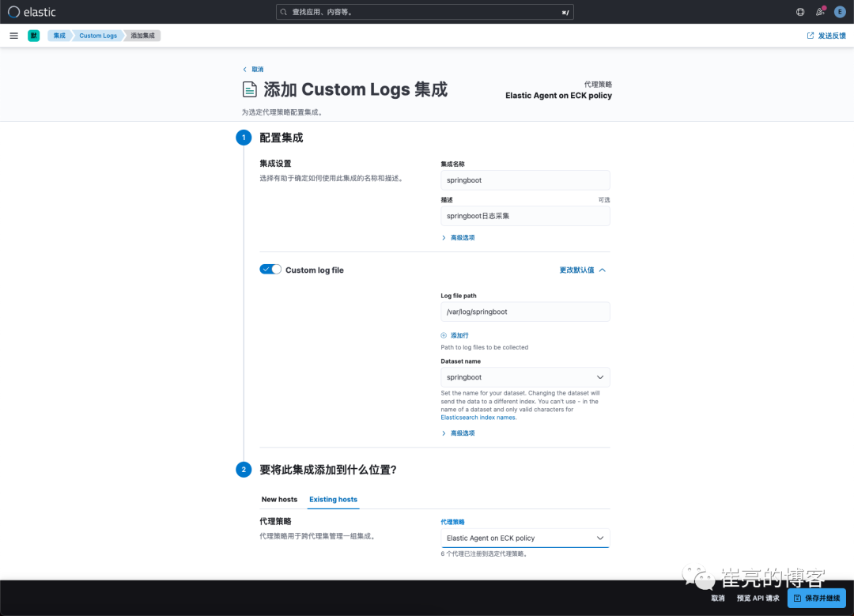854x616 pixels.
Task: Click 预览 API 请求 button
Action: (758, 598)
